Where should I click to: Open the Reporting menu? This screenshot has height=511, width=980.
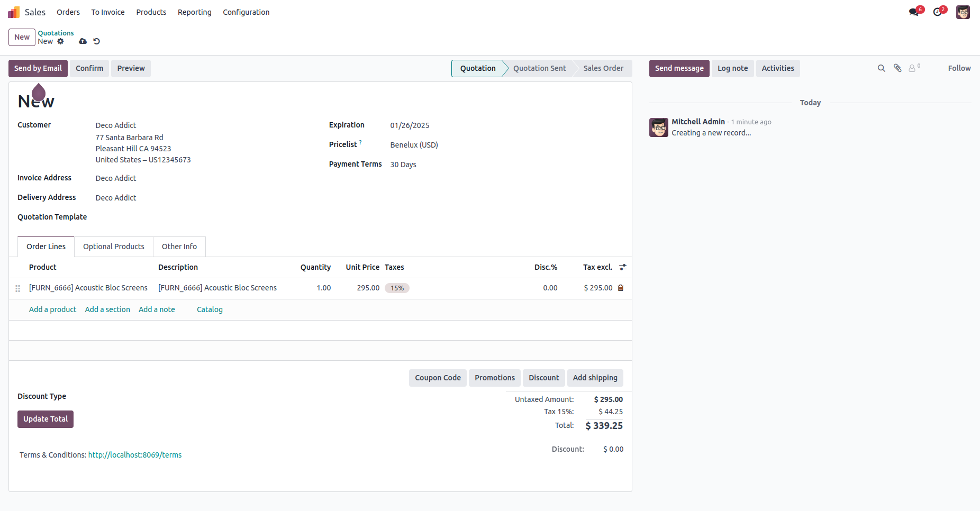[x=194, y=12]
